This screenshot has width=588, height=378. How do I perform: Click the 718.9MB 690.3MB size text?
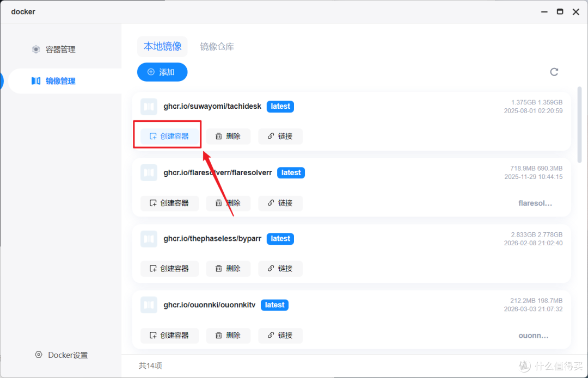(x=536, y=168)
